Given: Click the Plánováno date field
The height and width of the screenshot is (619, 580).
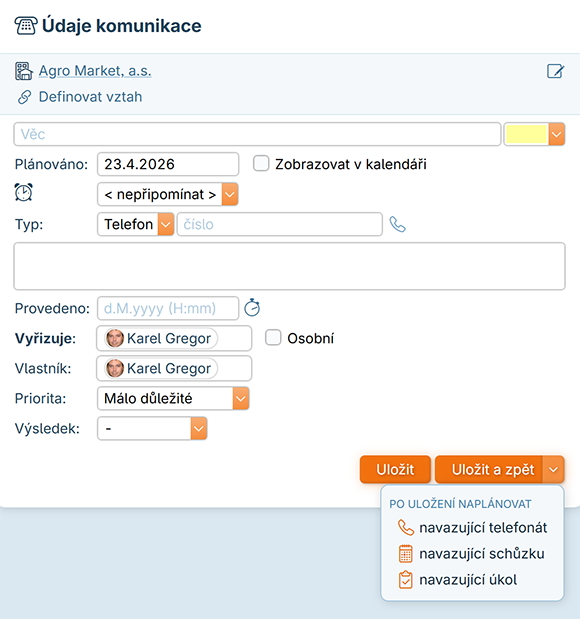Looking at the screenshot, I should (168, 164).
